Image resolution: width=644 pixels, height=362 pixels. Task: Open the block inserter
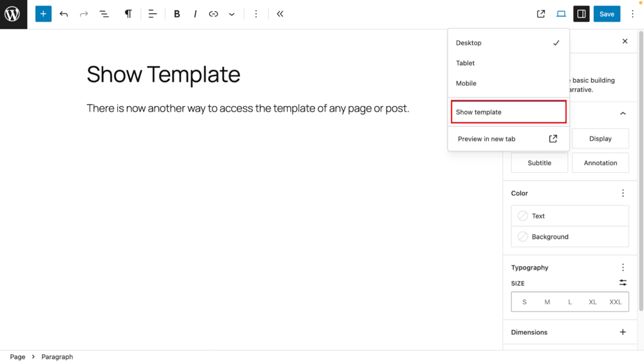43,14
